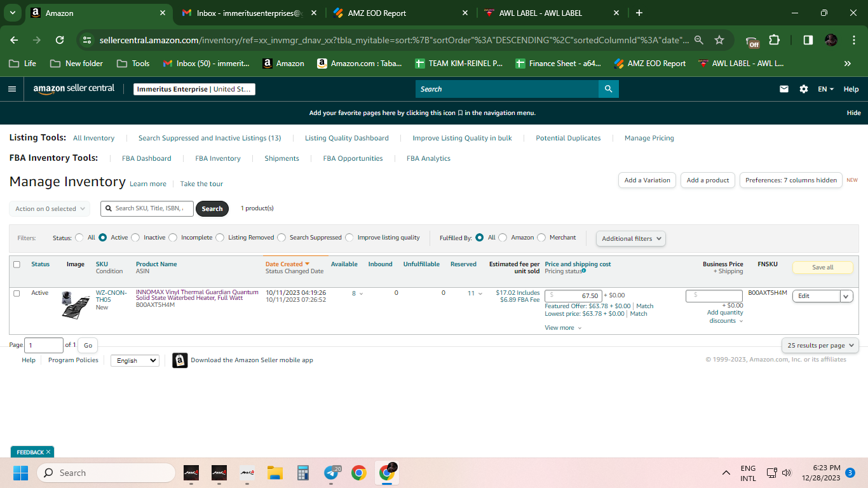Expand the Edit button dropdown arrow
The width and height of the screenshot is (868, 488).
pyautogui.click(x=846, y=296)
